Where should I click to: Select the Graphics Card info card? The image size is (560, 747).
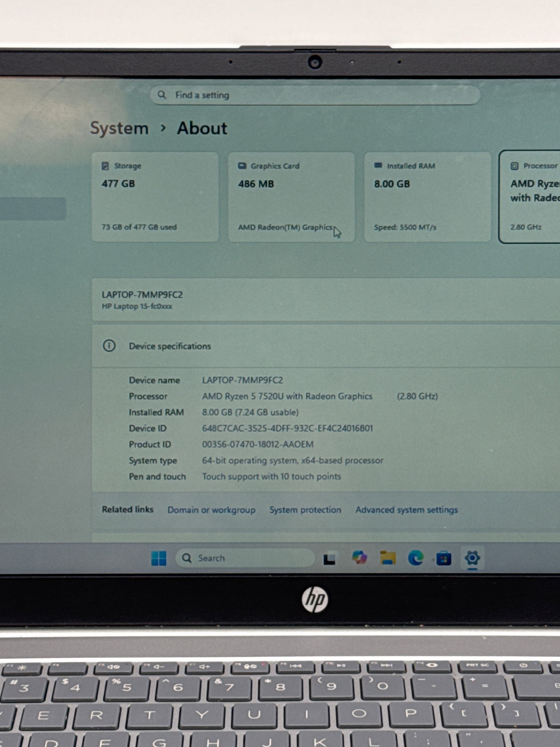[x=291, y=197]
